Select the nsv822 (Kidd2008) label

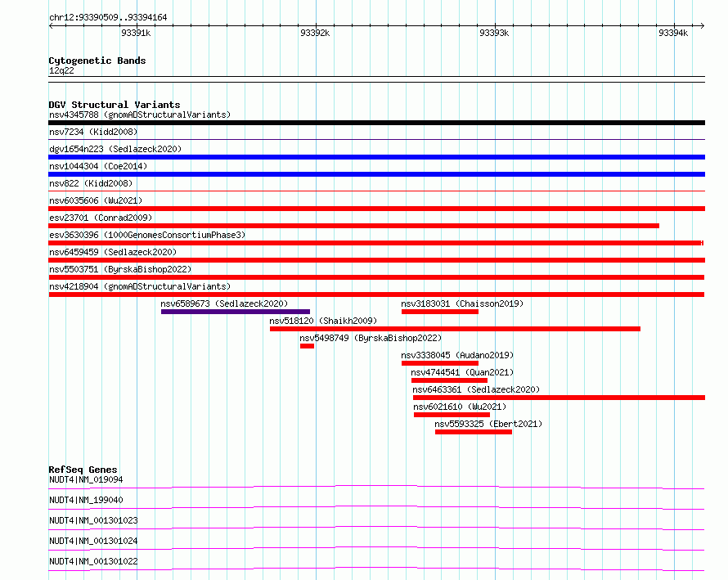click(x=91, y=183)
